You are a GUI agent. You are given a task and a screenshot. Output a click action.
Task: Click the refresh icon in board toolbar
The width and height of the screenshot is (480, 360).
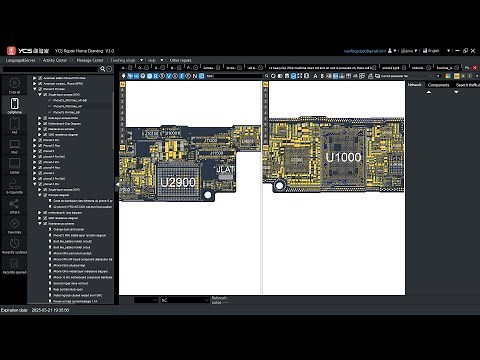point(273,76)
